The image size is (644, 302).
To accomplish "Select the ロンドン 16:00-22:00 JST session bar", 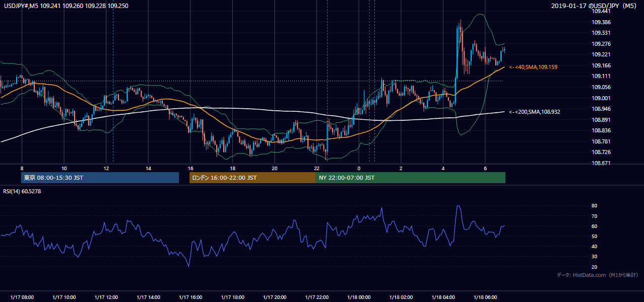I will (x=252, y=178).
